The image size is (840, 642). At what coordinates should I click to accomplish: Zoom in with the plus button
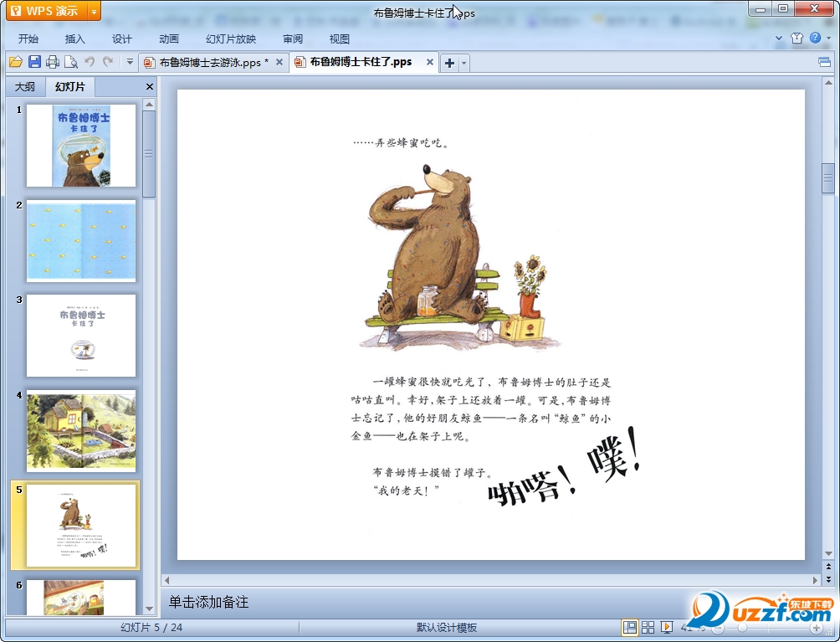click(816, 628)
